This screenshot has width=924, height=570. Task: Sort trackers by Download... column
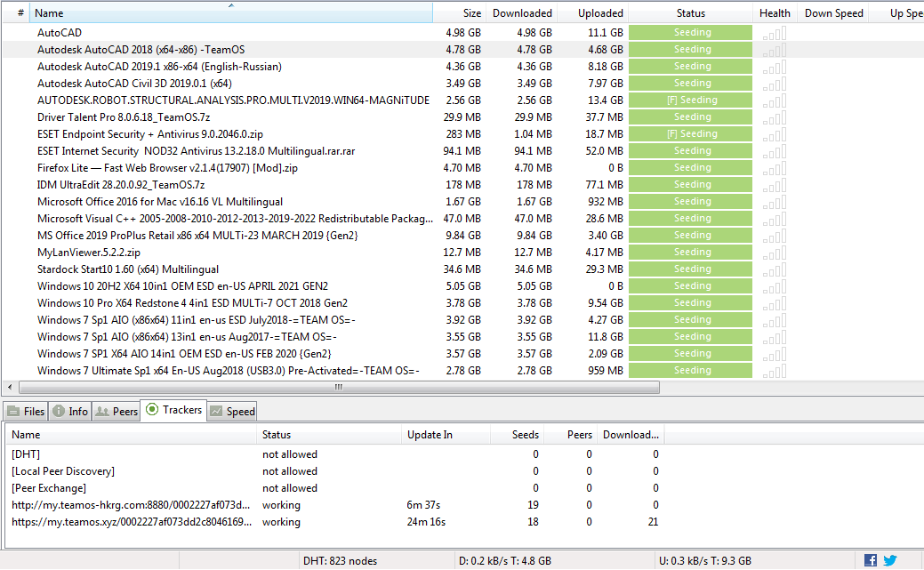click(631, 435)
